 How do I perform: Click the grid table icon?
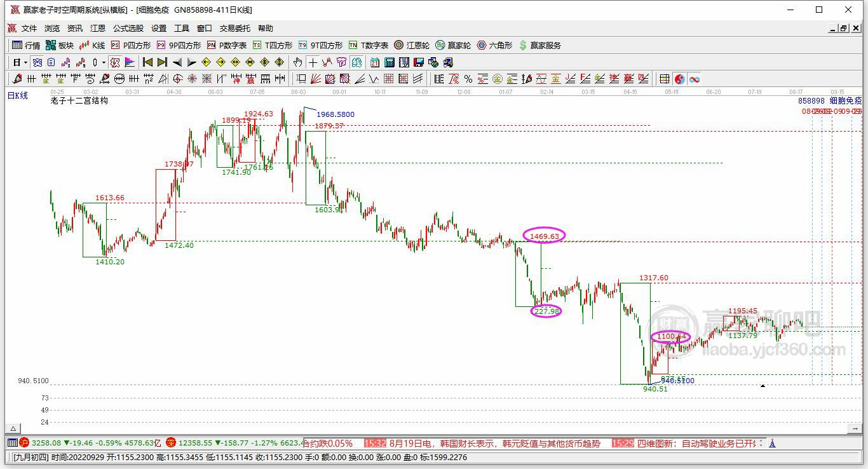(665, 79)
